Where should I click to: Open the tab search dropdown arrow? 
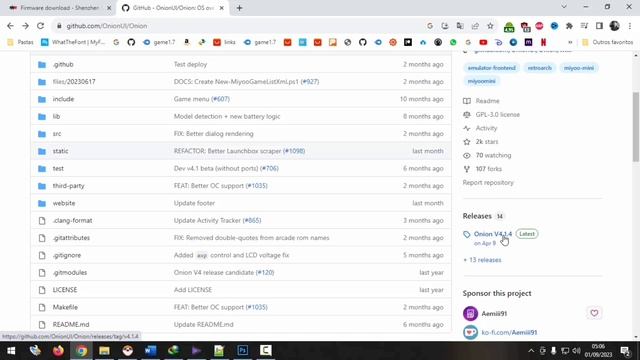click(564, 7)
